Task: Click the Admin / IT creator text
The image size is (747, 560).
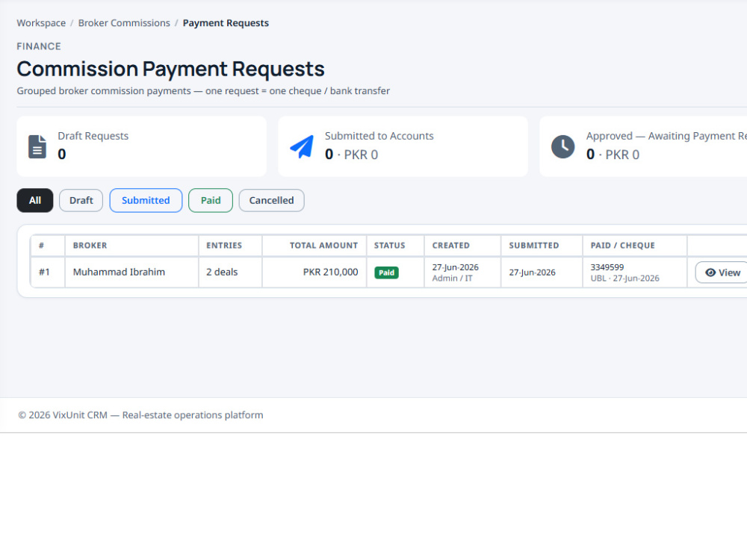Action: 452,278
